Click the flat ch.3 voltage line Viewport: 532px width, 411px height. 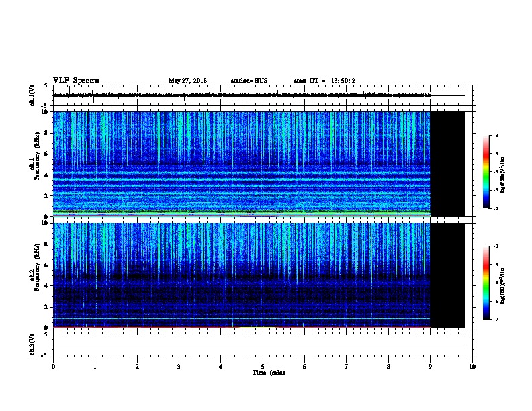point(259,345)
